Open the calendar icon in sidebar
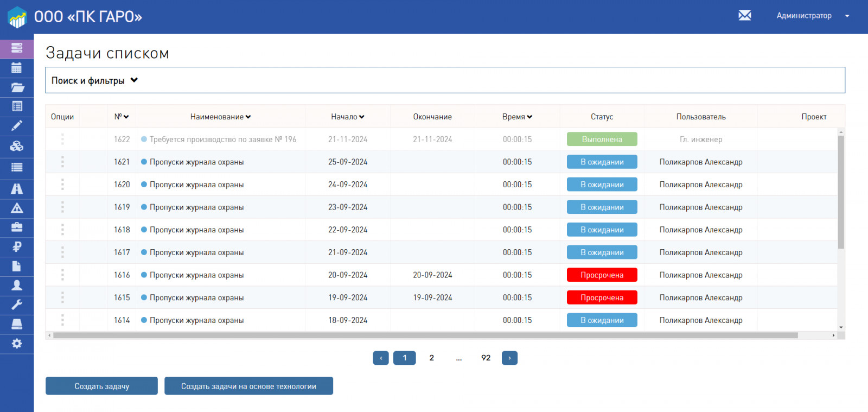The height and width of the screenshot is (412, 868). 17,68
